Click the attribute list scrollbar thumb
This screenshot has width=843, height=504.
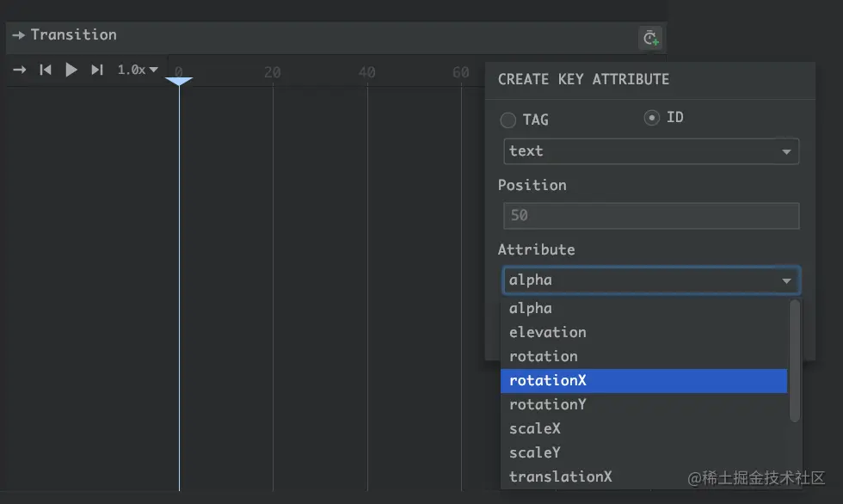pyautogui.click(x=795, y=360)
